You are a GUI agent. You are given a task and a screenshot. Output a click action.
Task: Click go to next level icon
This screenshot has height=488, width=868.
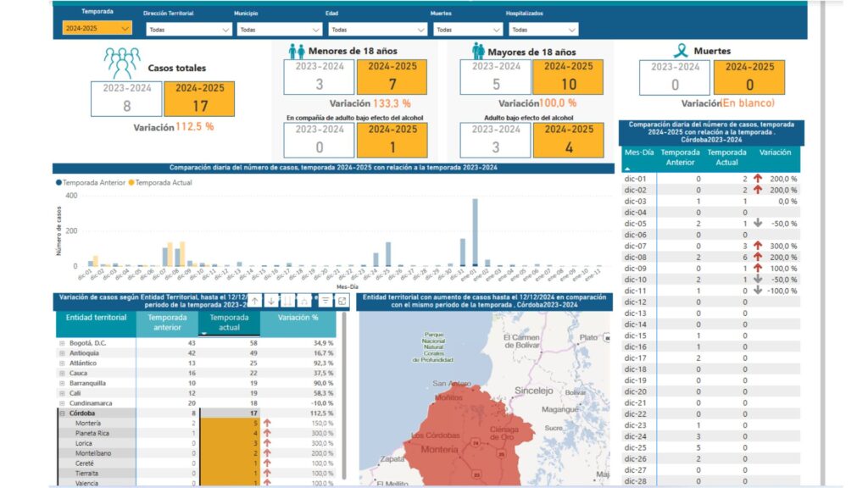click(288, 301)
